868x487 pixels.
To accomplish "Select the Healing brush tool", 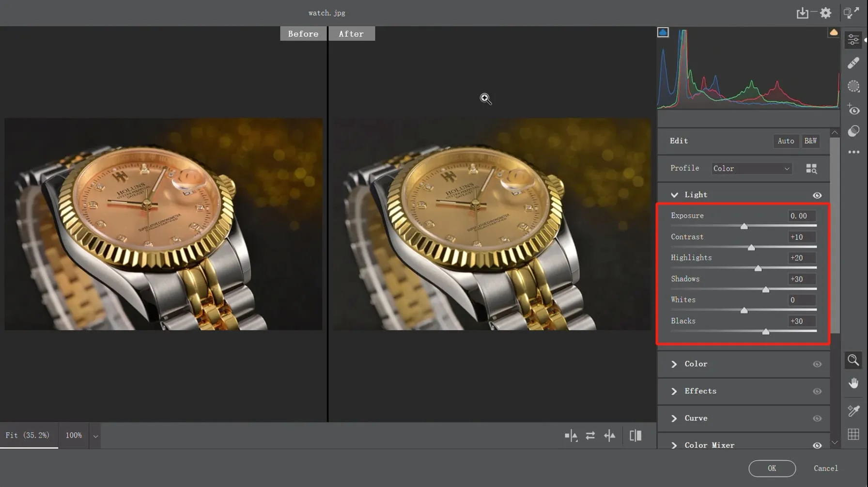I will coord(853,63).
